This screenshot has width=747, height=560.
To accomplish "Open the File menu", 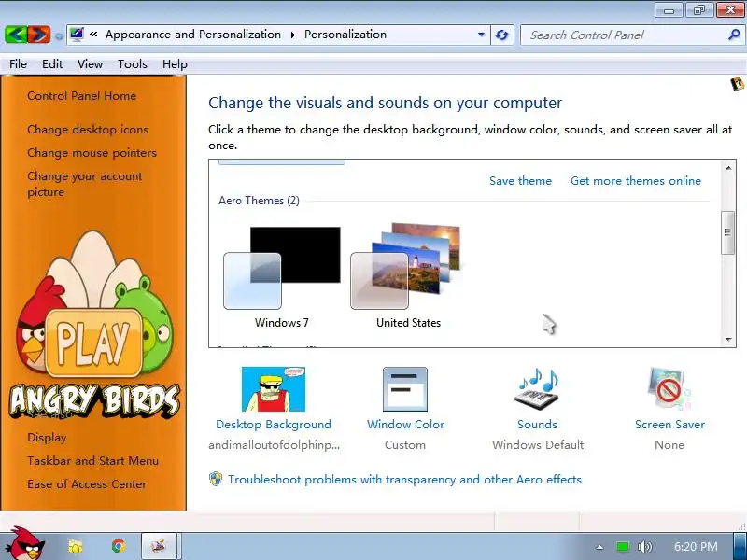I will tap(18, 63).
